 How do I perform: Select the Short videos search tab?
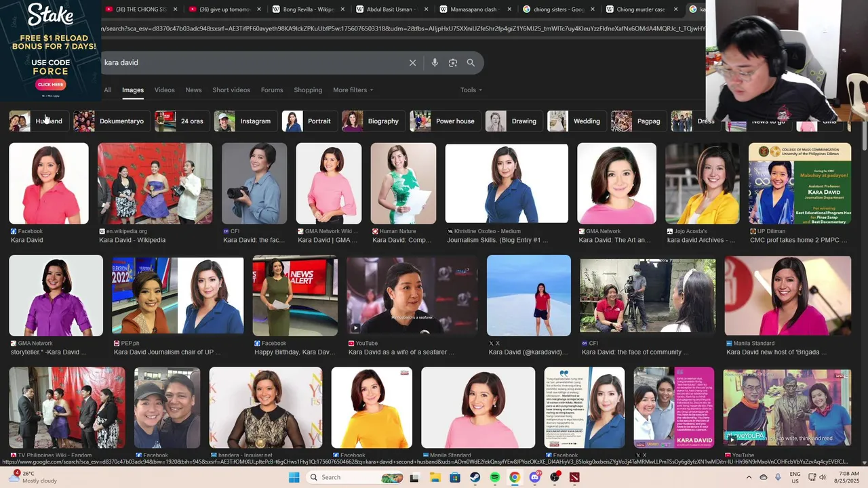[x=231, y=89]
